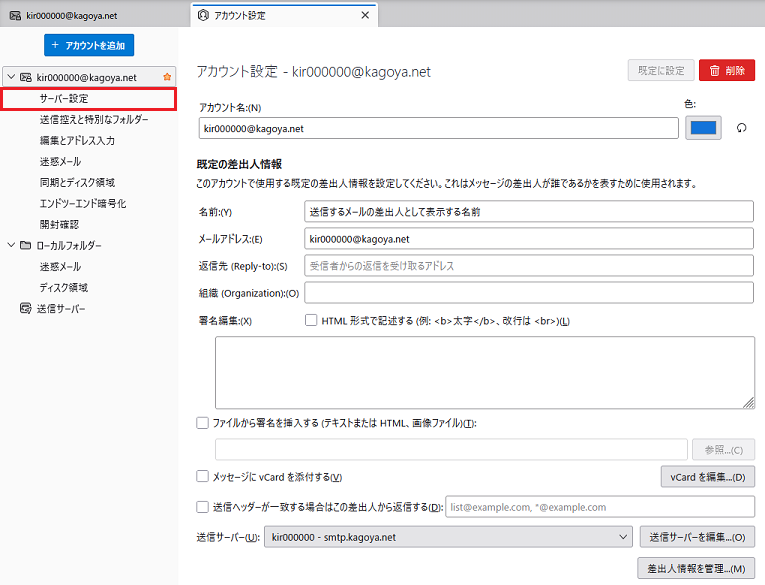The image size is (765, 585).
Task: Collapse the ローカルフォルダー tree chevron
Action: point(11,244)
